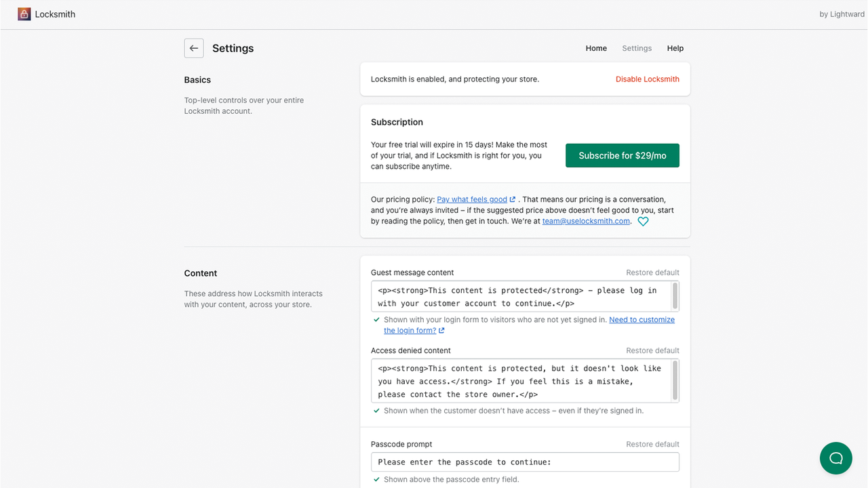Image resolution: width=868 pixels, height=488 pixels.
Task: Click the Access denied content scrollbar
Action: 675,380
